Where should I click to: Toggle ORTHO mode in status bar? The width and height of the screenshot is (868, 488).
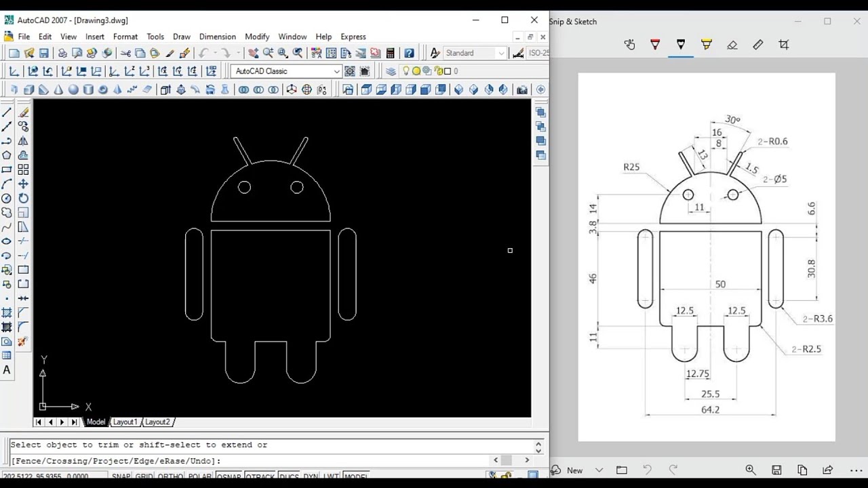pos(170,476)
